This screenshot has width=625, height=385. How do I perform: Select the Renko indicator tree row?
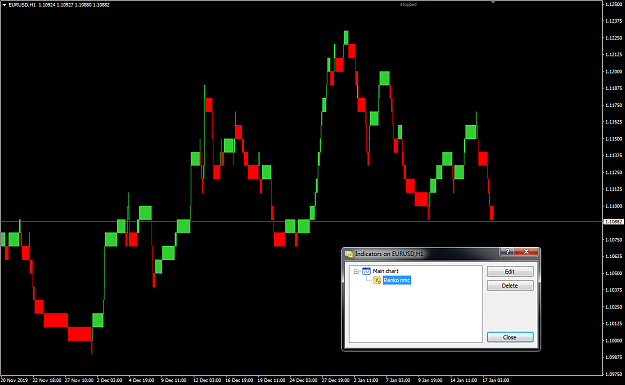click(397, 280)
